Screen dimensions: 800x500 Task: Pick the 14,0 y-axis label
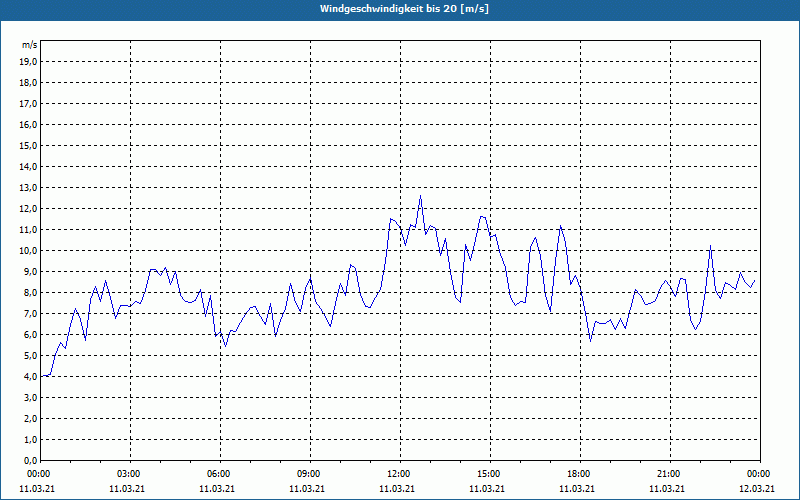[x=27, y=166]
